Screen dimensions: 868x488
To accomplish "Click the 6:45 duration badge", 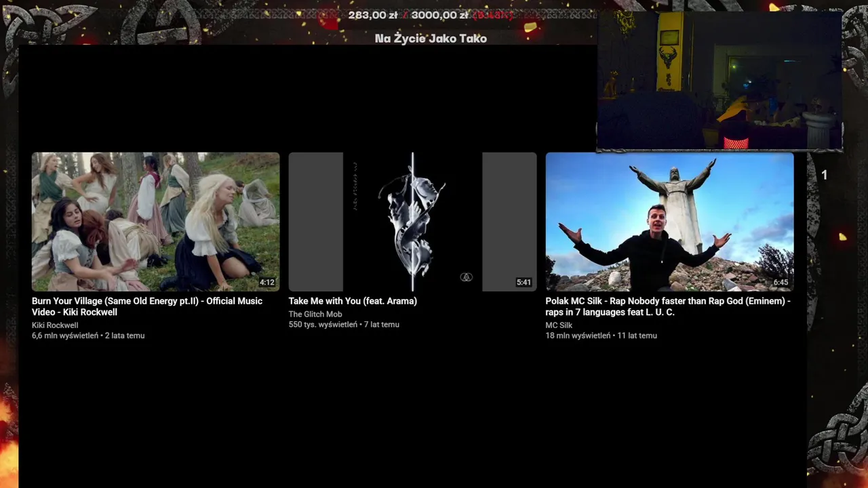I will coord(781,283).
